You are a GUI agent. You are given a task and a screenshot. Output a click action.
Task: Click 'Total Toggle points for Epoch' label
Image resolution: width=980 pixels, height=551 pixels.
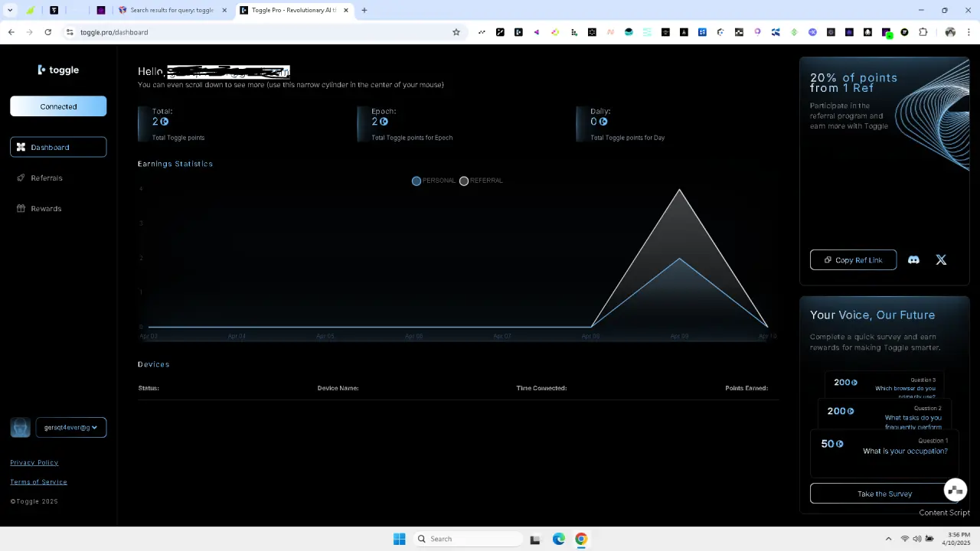(412, 138)
